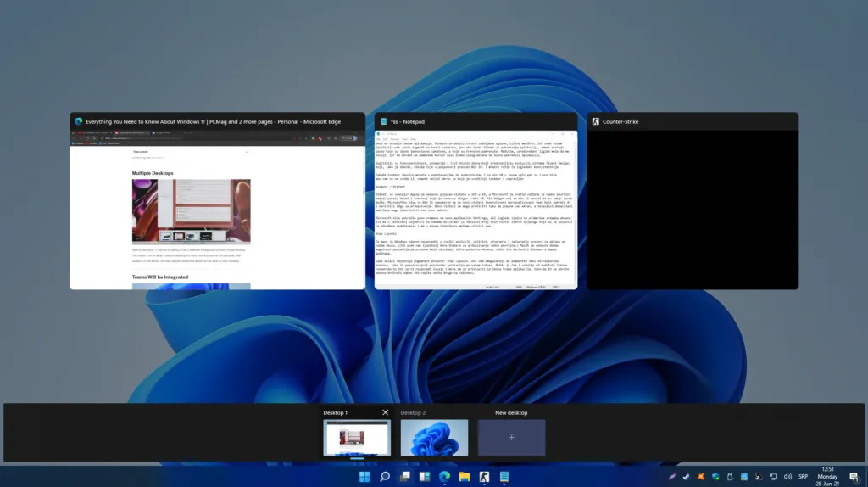This screenshot has width=868, height=487.
Task: Open the Windows Start button
Action: click(x=364, y=477)
